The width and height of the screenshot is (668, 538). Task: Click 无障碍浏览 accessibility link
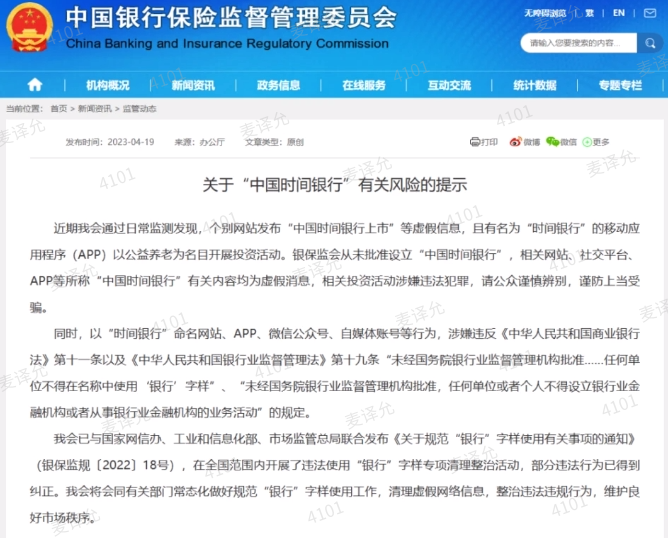(x=545, y=13)
